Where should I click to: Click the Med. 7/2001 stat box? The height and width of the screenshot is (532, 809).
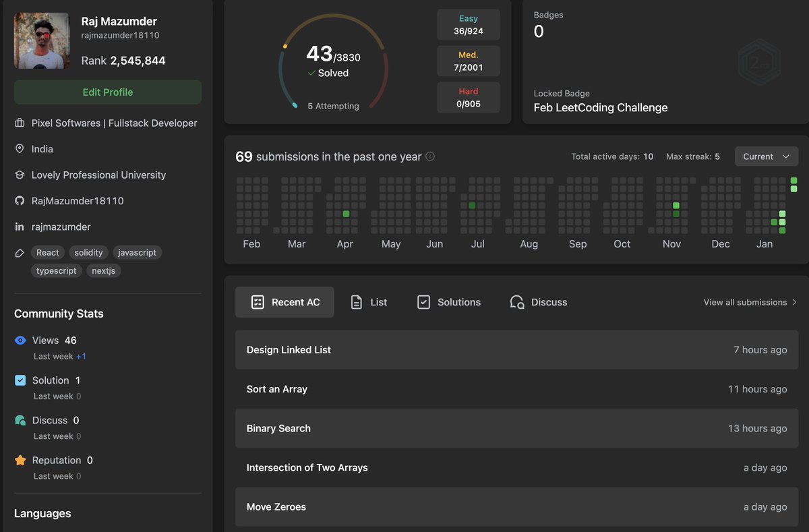469,61
